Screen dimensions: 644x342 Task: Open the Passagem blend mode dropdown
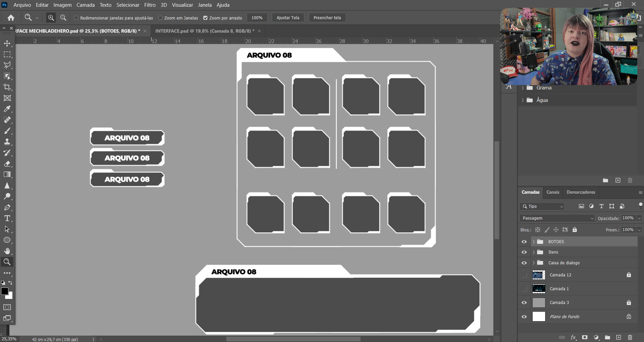pos(557,218)
